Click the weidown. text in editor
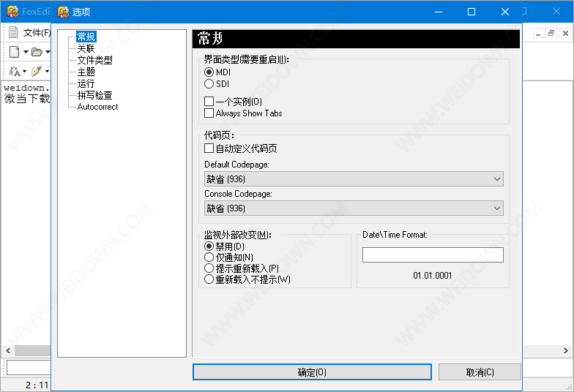574x392 pixels. 26,88
